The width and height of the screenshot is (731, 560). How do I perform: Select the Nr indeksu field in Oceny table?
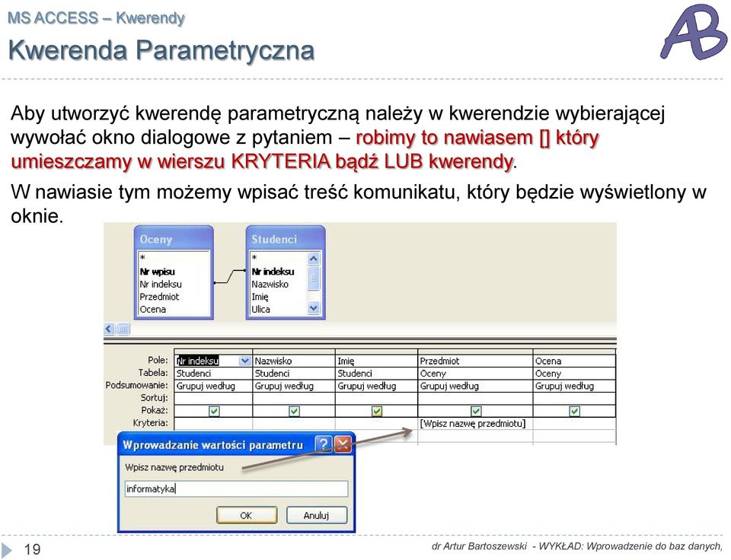click(x=161, y=285)
